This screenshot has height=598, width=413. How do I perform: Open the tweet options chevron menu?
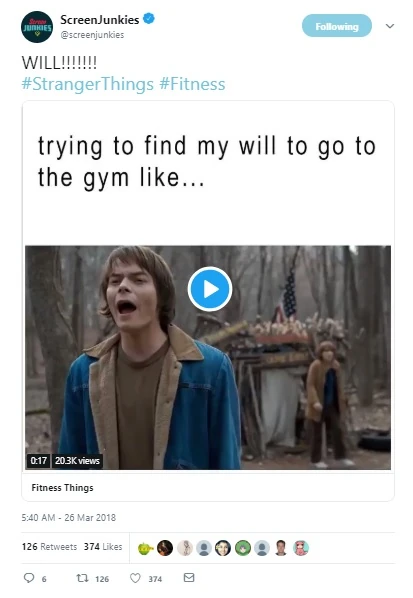pos(390,26)
